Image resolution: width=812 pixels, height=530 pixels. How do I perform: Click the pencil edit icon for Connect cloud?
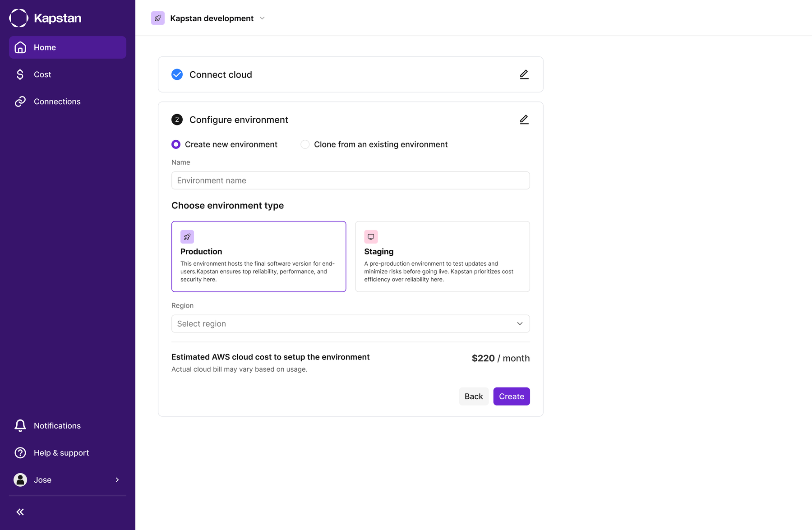point(524,74)
